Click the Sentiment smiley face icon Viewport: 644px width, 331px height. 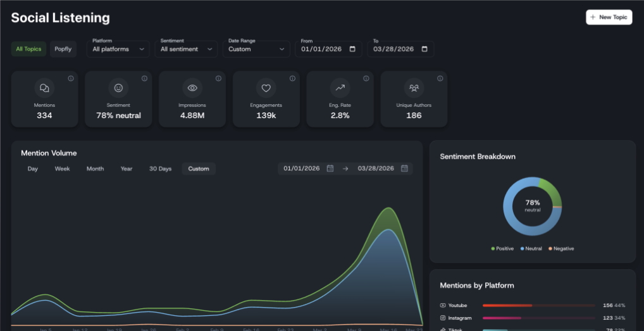tap(118, 88)
